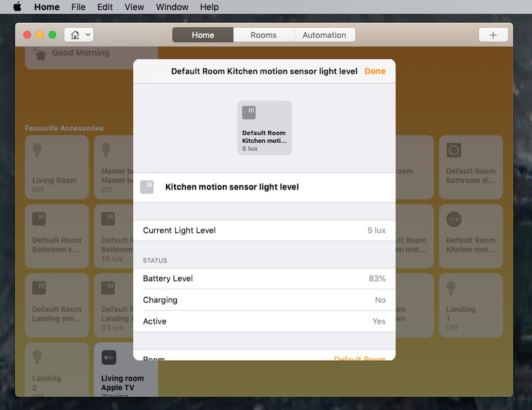Screen dimensions: 532x410
Task: Click the Battery Level row
Action: click(x=264, y=279)
